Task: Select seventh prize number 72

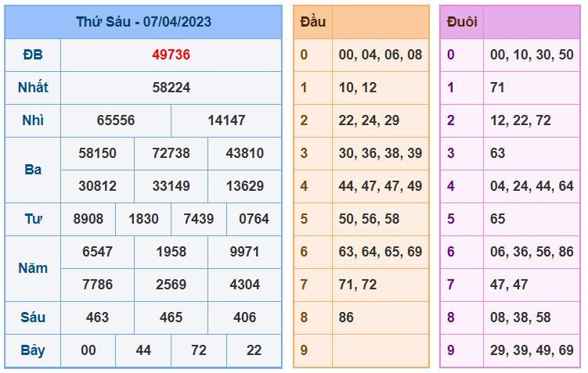Action: 199,350
